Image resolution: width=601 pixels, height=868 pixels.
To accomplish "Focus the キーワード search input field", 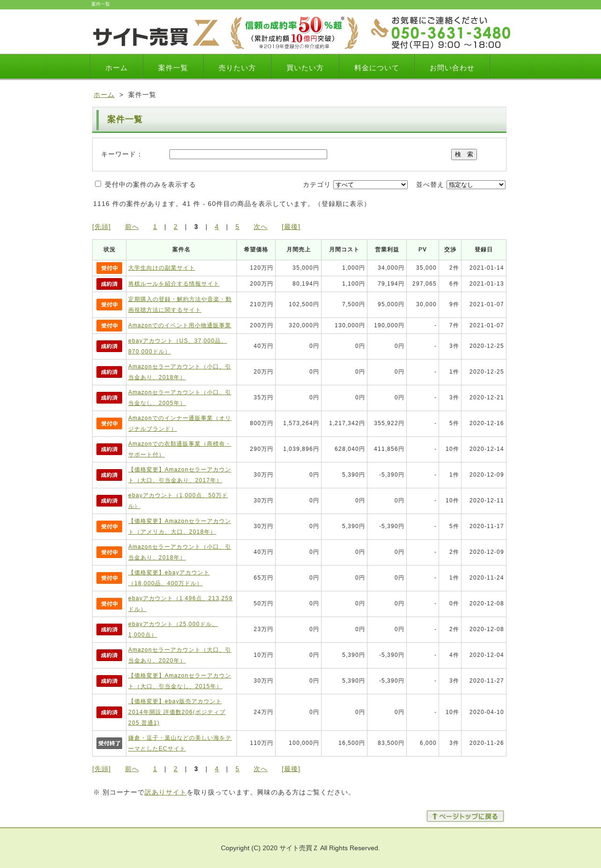I will (248, 154).
